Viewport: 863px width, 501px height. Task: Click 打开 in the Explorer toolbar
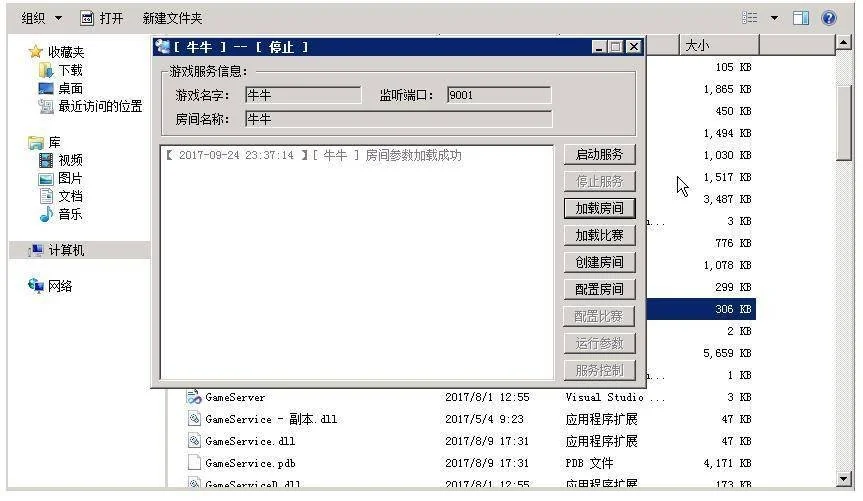(102, 18)
